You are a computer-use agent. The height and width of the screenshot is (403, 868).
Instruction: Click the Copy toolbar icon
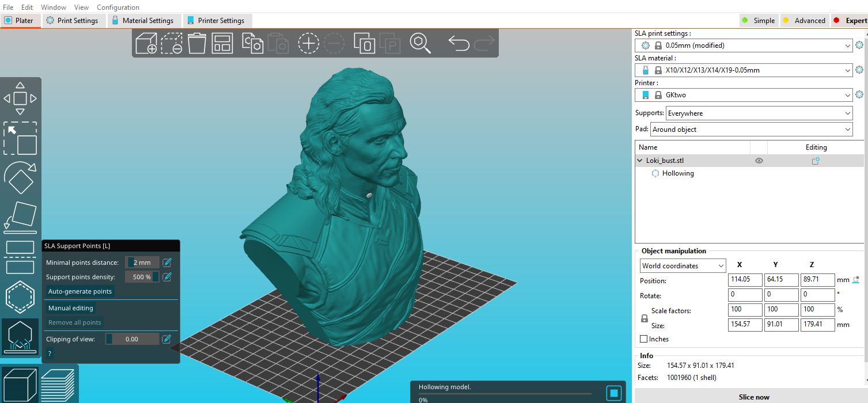click(253, 43)
